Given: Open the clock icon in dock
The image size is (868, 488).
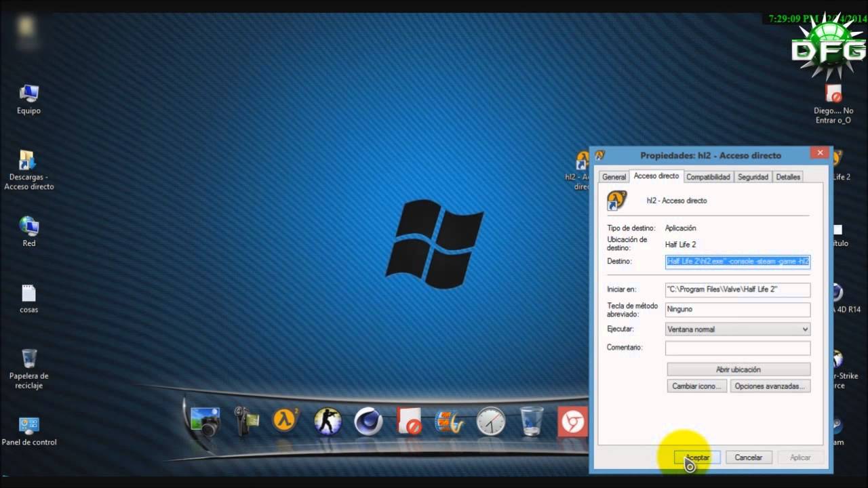Looking at the screenshot, I should 491,422.
